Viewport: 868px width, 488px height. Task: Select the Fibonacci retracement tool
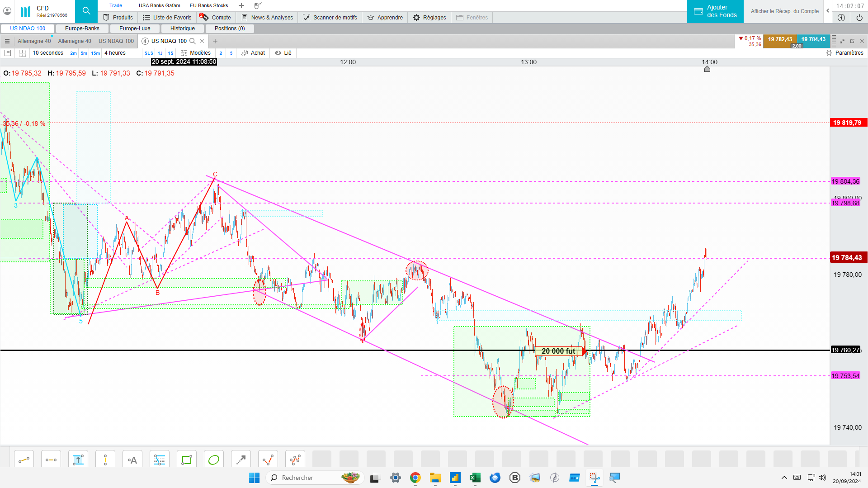tap(160, 460)
